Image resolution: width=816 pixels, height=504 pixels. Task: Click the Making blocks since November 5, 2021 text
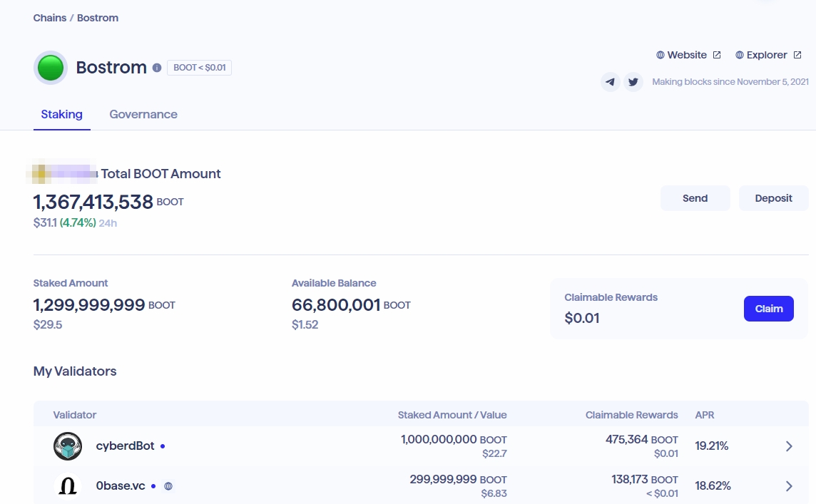pos(730,82)
